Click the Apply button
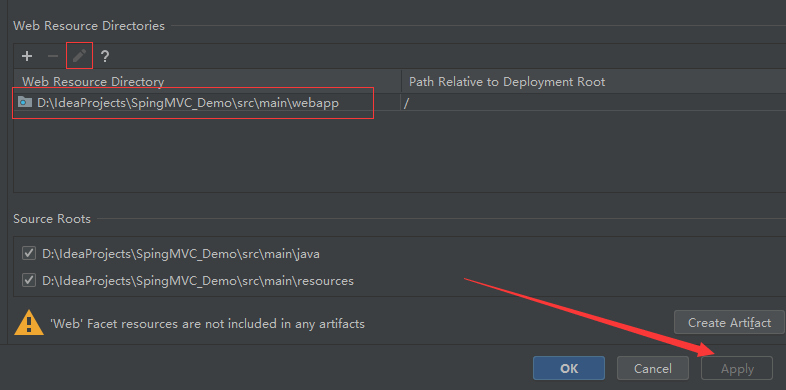Image resolution: width=786 pixels, height=390 pixels. pyautogui.click(x=737, y=368)
